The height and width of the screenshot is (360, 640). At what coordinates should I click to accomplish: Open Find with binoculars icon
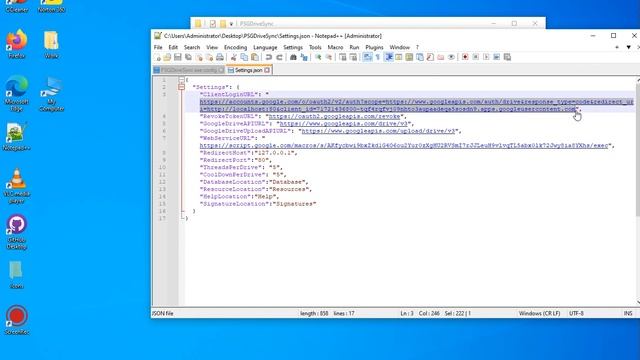[293, 57]
